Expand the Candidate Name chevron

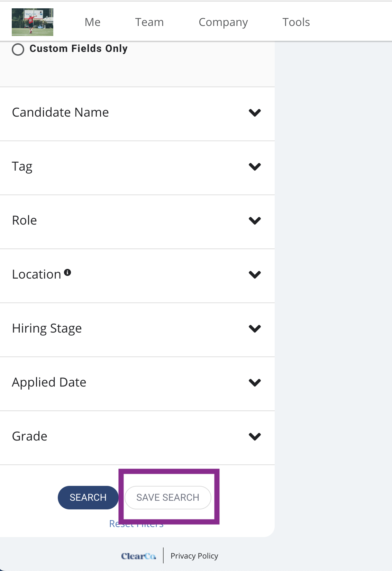255,112
